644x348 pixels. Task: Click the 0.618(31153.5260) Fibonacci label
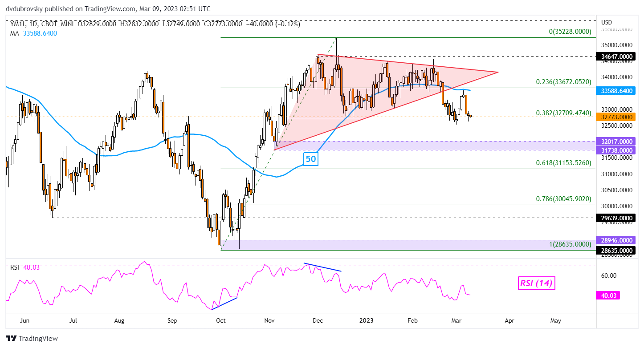pos(563,163)
